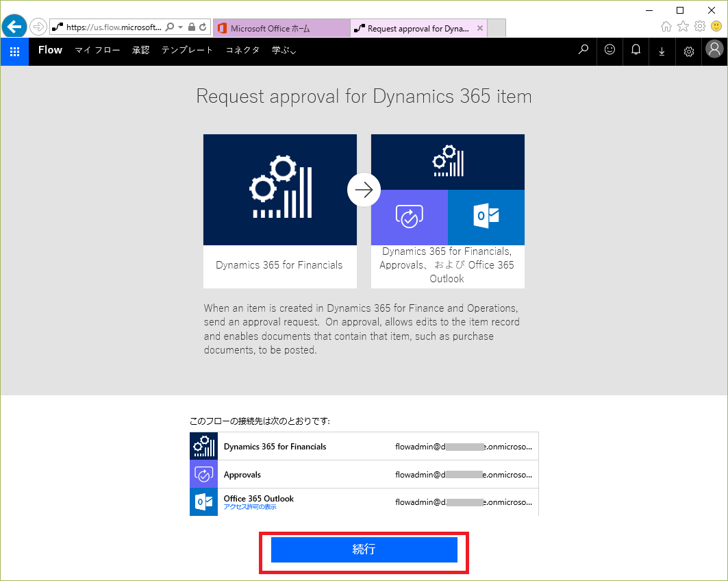Click the browser Forward arrow button
The image size is (728, 581).
(38, 27)
